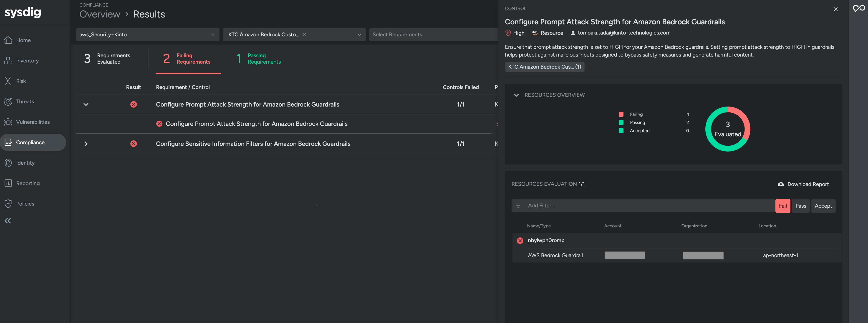
Task: Click the Location column header
Action: [x=767, y=226]
